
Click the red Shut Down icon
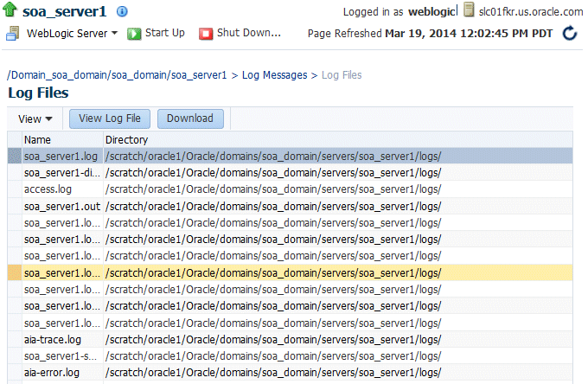coord(206,34)
